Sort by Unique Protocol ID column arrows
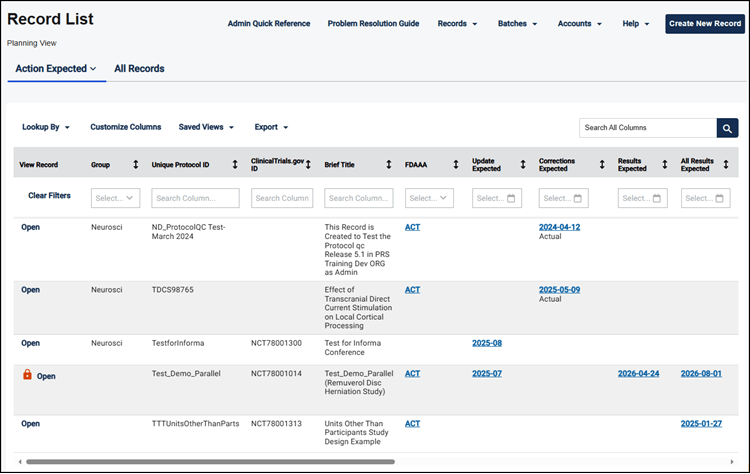This screenshot has height=474, width=750. coord(235,165)
